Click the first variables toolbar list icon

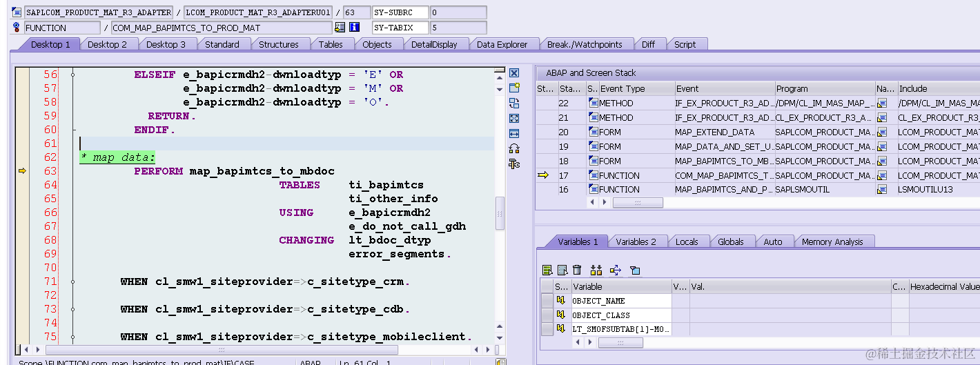[x=547, y=270]
